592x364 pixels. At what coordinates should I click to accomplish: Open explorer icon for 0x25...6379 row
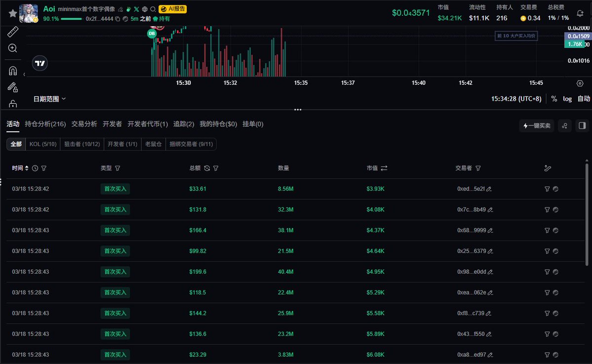[555, 251]
